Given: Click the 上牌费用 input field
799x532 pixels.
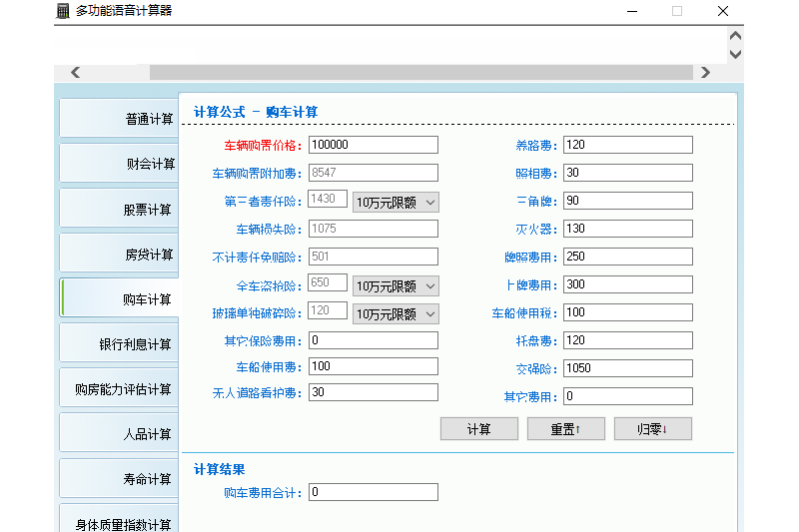Looking at the screenshot, I should coord(628,284).
